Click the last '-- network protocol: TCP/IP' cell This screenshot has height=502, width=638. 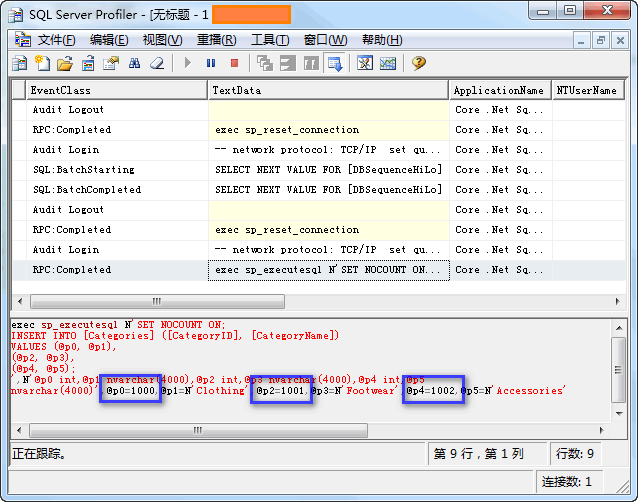click(328, 250)
